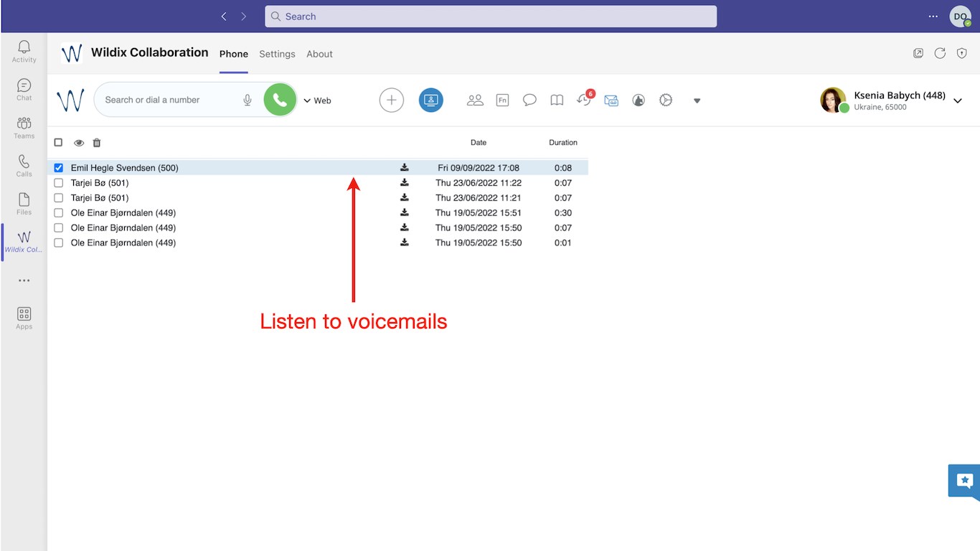Open the feedback star chat widget
Image resolution: width=980 pixels, height=551 pixels.
(x=965, y=481)
